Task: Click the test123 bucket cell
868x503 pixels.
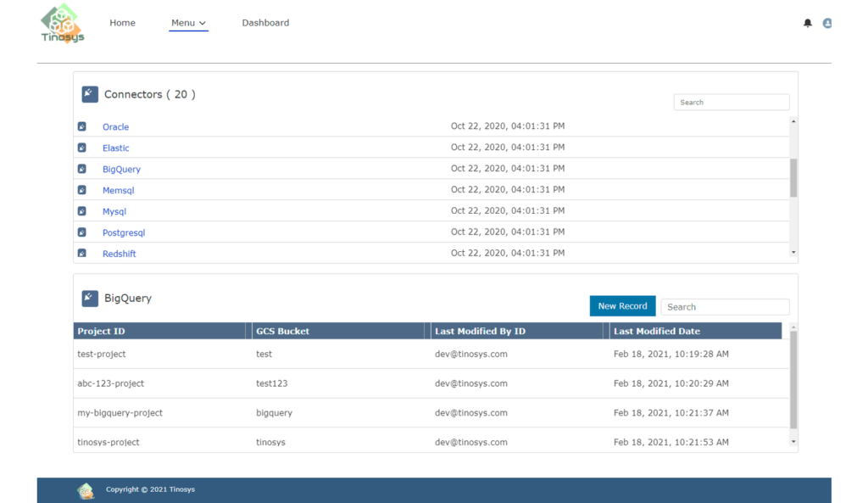Action: 272,383
